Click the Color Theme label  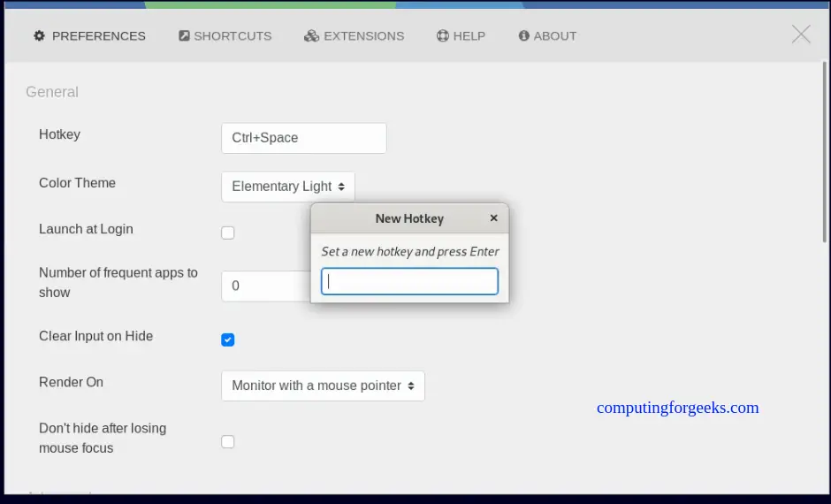(x=78, y=183)
